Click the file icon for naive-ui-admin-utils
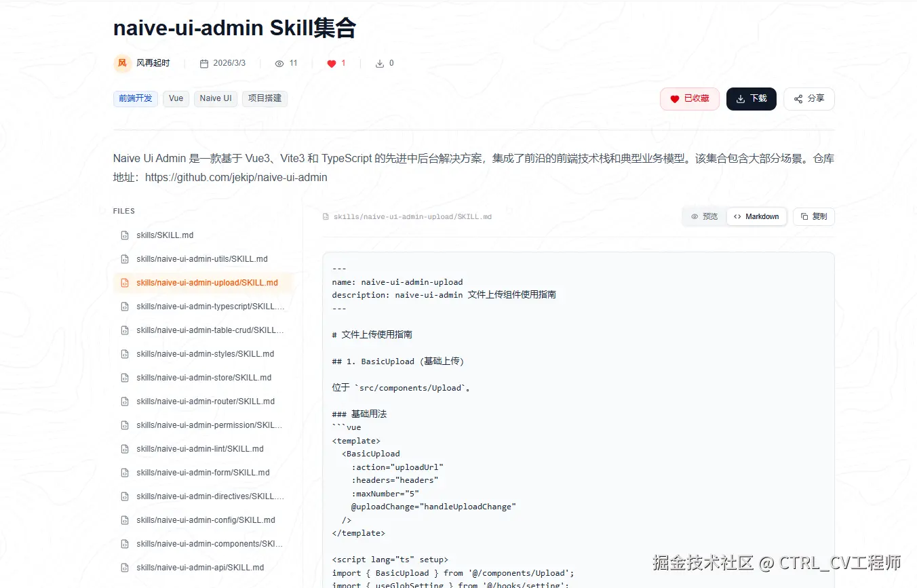The image size is (917, 588). pyautogui.click(x=125, y=259)
